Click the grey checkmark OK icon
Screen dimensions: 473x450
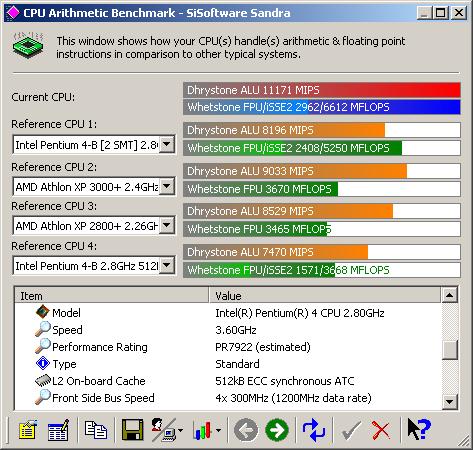[x=351, y=430]
